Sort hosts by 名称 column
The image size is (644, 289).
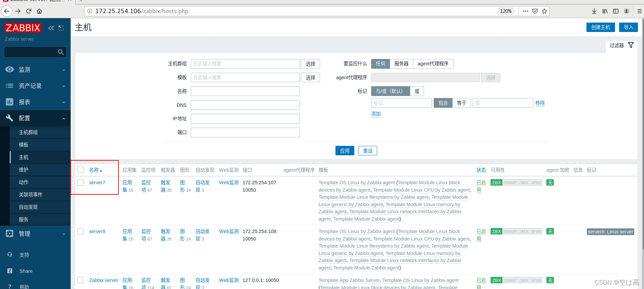tap(96, 170)
